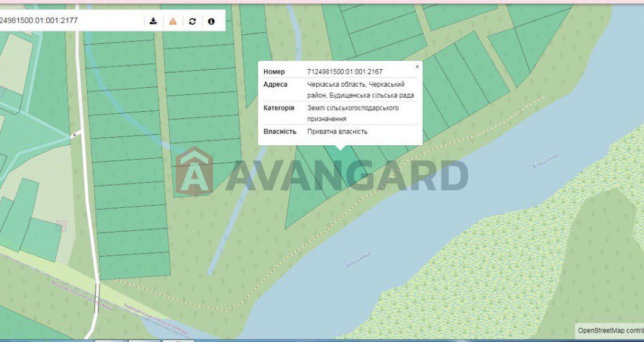Image resolution: width=644 pixels, height=342 pixels.
Task: Click the Номер label in popup
Action: coord(274,72)
